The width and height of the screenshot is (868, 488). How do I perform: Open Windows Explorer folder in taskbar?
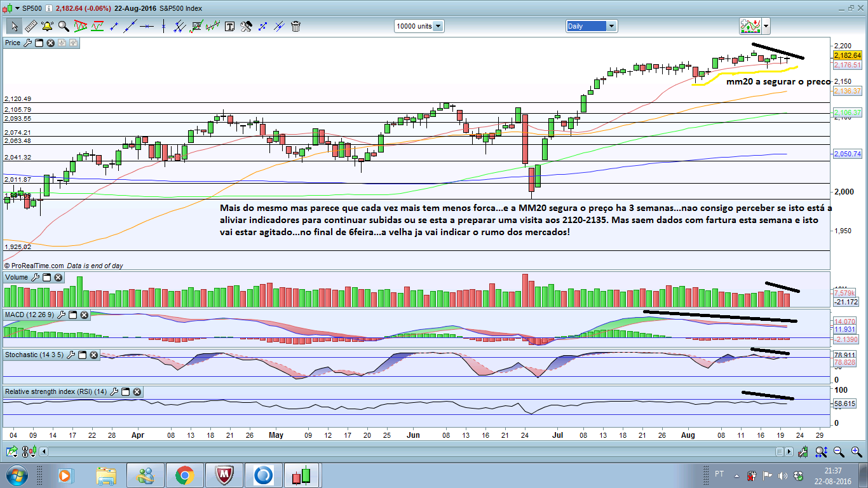pos(105,475)
